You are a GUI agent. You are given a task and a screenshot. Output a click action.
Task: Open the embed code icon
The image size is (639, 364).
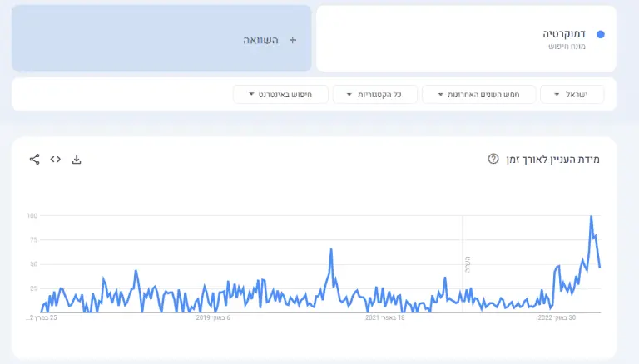pos(56,160)
